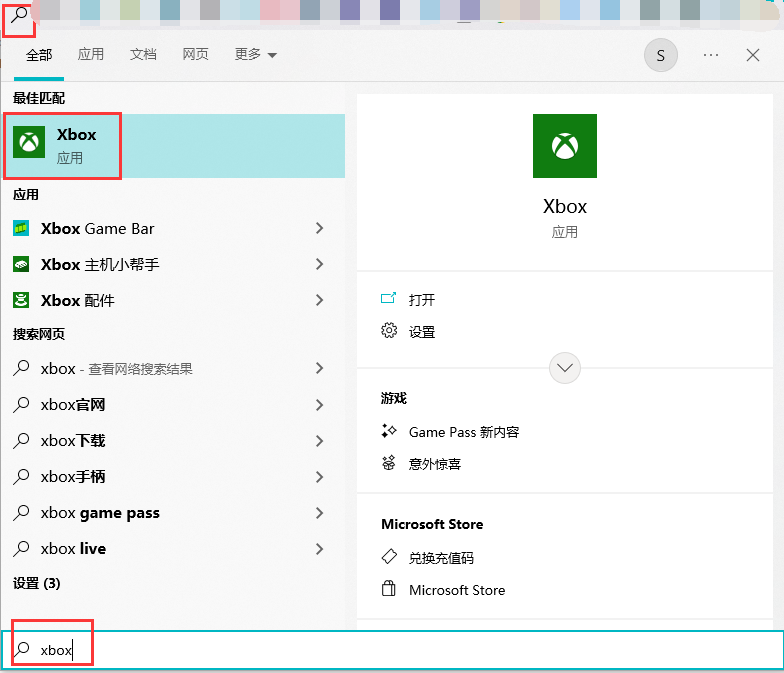This screenshot has width=784, height=673.
Task: Click the 兑换充值码 tag icon
Action: [389, 557]
